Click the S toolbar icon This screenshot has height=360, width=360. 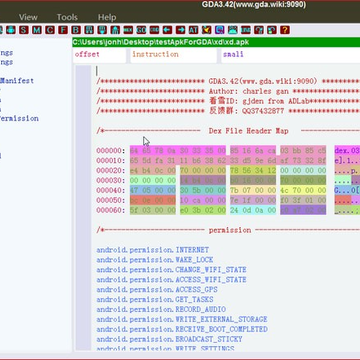point(24,30)
